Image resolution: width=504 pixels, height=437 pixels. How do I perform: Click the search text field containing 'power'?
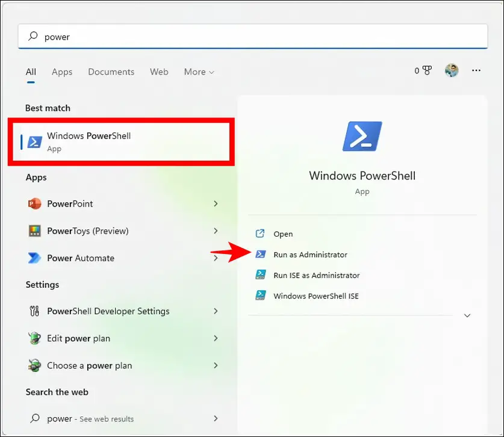[x=253, y=36]
